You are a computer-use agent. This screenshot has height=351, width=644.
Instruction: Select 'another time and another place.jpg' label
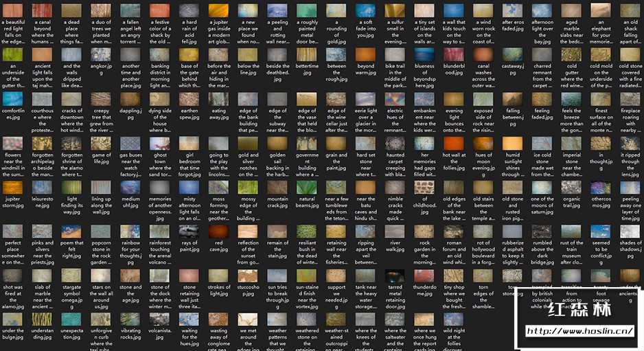[x=130, y=76]
